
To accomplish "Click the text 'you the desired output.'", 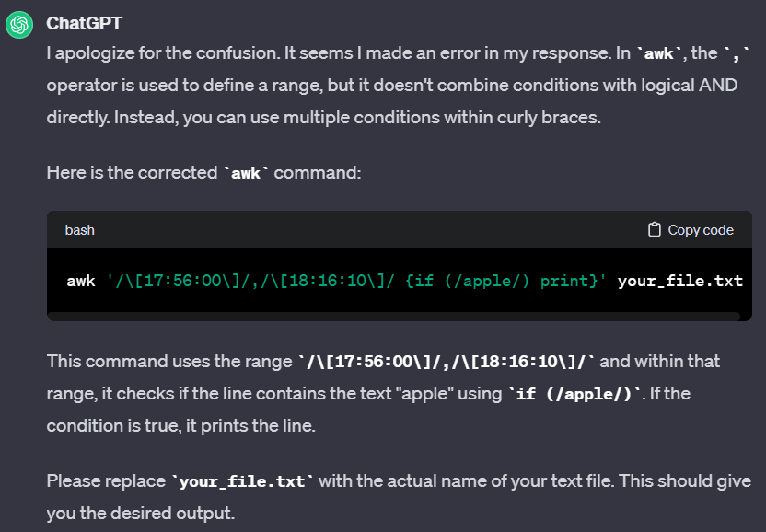I will [141, 514].
